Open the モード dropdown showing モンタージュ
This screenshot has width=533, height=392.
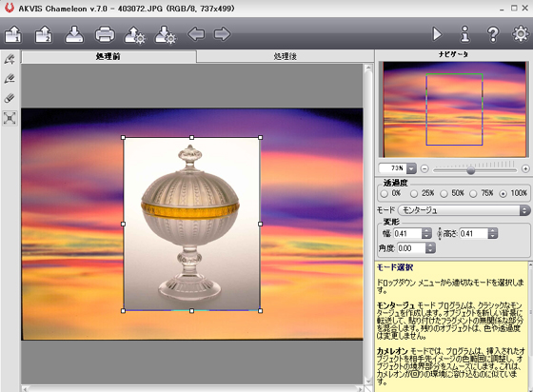coord(464,210)
